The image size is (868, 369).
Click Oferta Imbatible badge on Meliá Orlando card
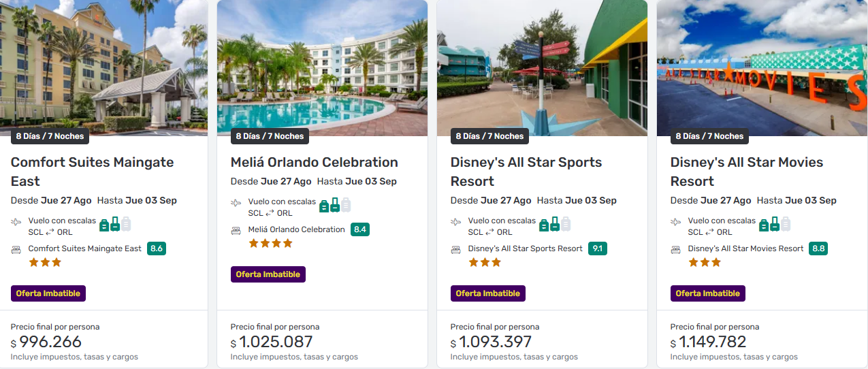[x=268, y=274]
